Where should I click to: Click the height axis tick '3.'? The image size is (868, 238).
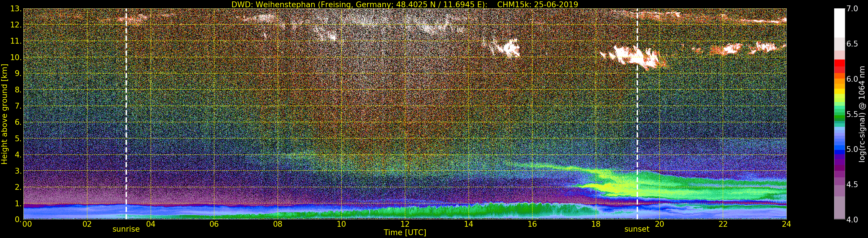coord(18,171)
